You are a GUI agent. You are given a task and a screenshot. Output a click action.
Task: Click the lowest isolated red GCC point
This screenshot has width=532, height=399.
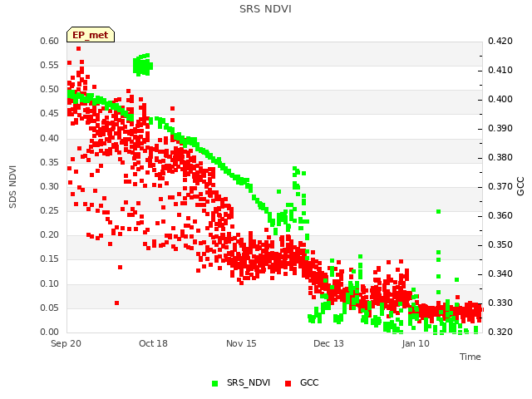click(x=116, y=303)
